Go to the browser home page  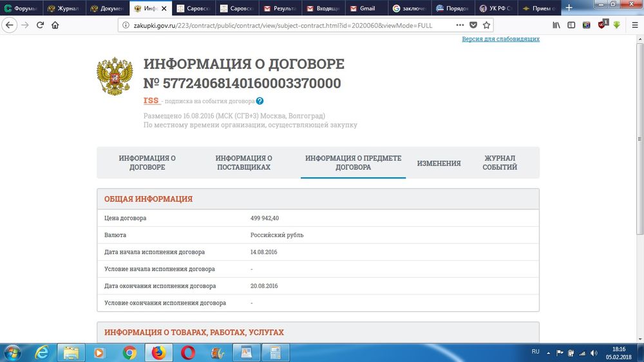coord(55,25)
